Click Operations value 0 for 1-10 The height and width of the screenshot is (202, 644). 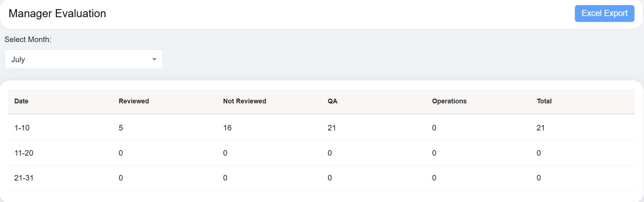click(x=434, y=128)
